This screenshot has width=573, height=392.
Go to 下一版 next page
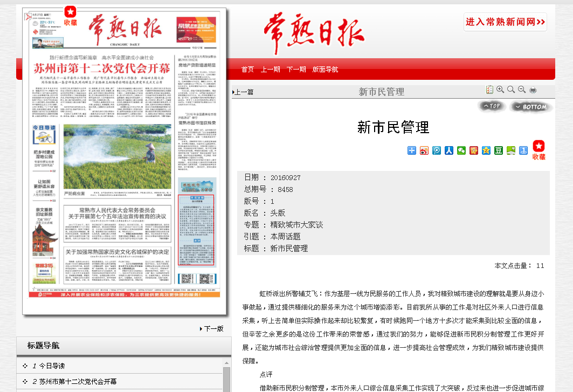click(212, 328)
